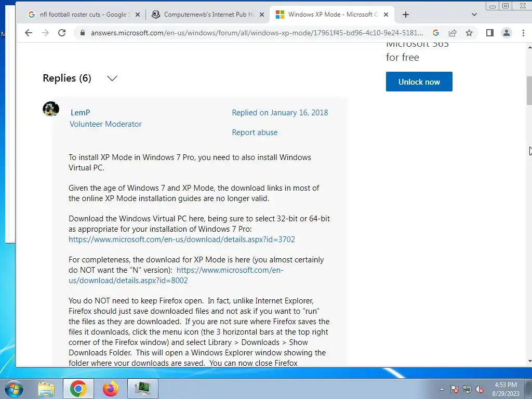Click the page vertical scrollbar thumb
Screen dimensions: 532x399
click(x=529, y=90)
